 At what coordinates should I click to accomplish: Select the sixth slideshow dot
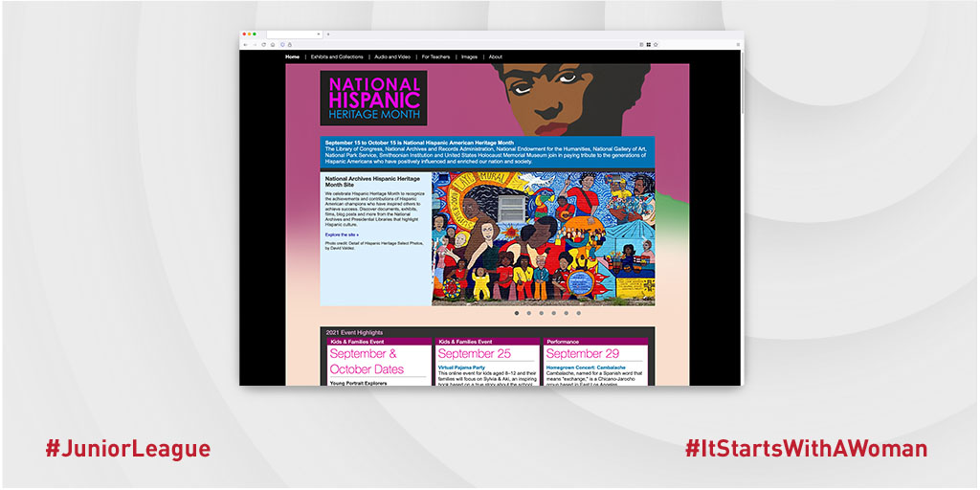[579, 313]
